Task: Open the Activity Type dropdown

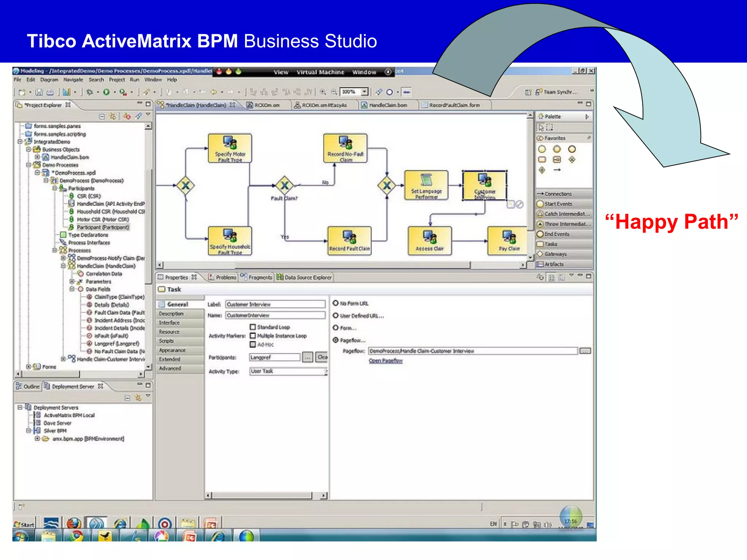Action: 326,371
